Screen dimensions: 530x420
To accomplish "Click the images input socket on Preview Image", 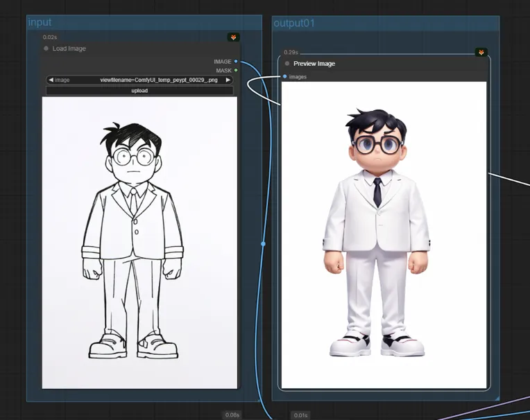I will click(284, 77).
